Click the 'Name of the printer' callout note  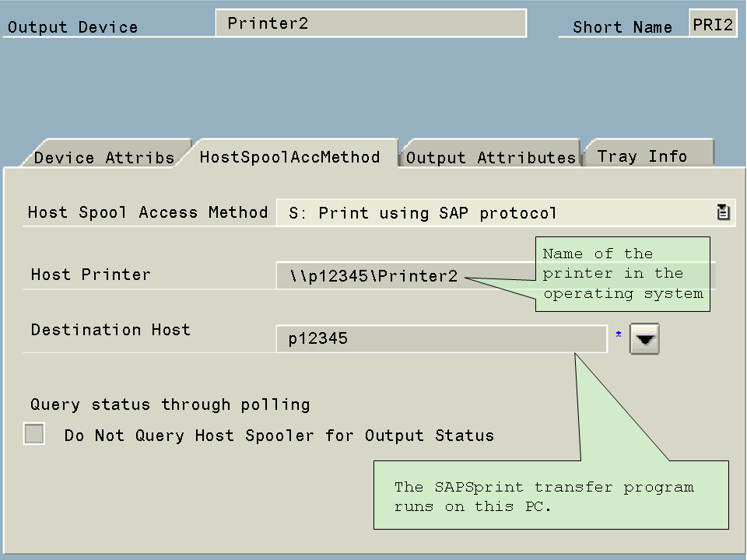click(x=622, y=274)
